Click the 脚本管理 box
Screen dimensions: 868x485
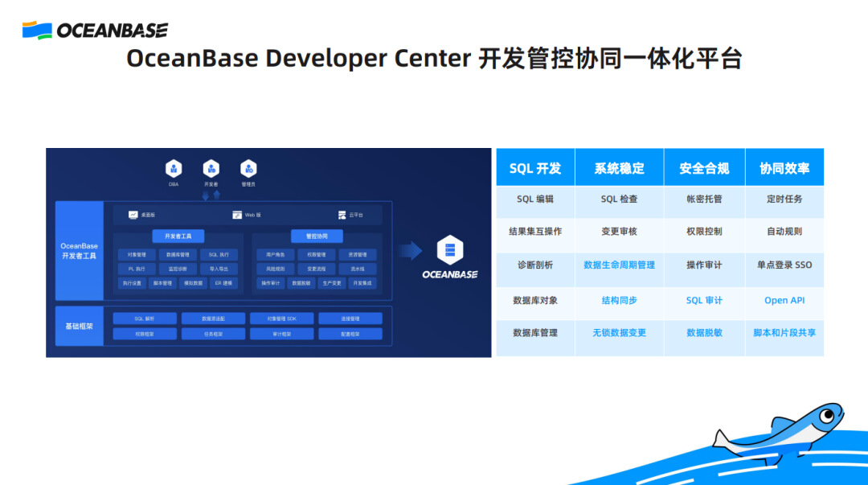coord(162,283)
